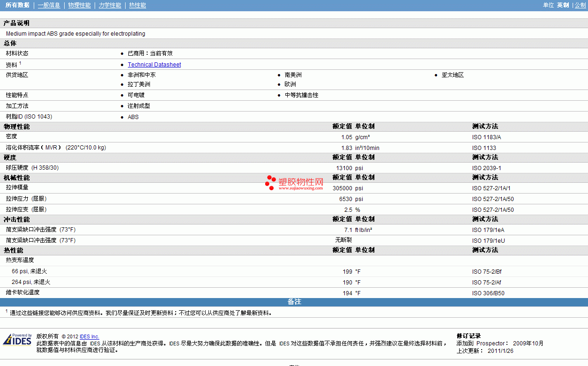Switch to the 物理性能 tab
This screenshot has height=366, width=588.
pos(79,5)
